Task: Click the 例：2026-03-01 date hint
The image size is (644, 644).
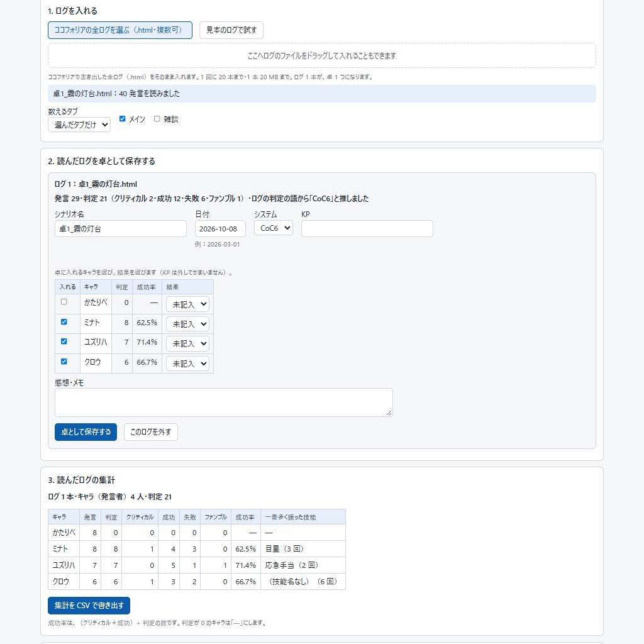Action: click(217, 245)
